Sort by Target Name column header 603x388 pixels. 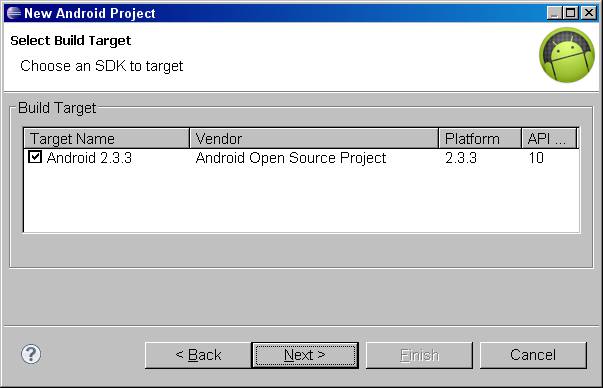coord(107,138)
